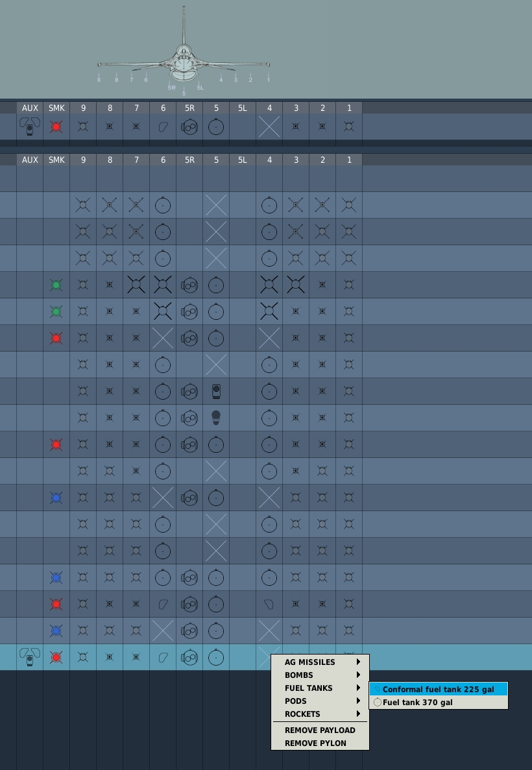Click REMOVE PYLON in the context menu
Viewport: 532px width, 770px height.
tap(315, 743)
